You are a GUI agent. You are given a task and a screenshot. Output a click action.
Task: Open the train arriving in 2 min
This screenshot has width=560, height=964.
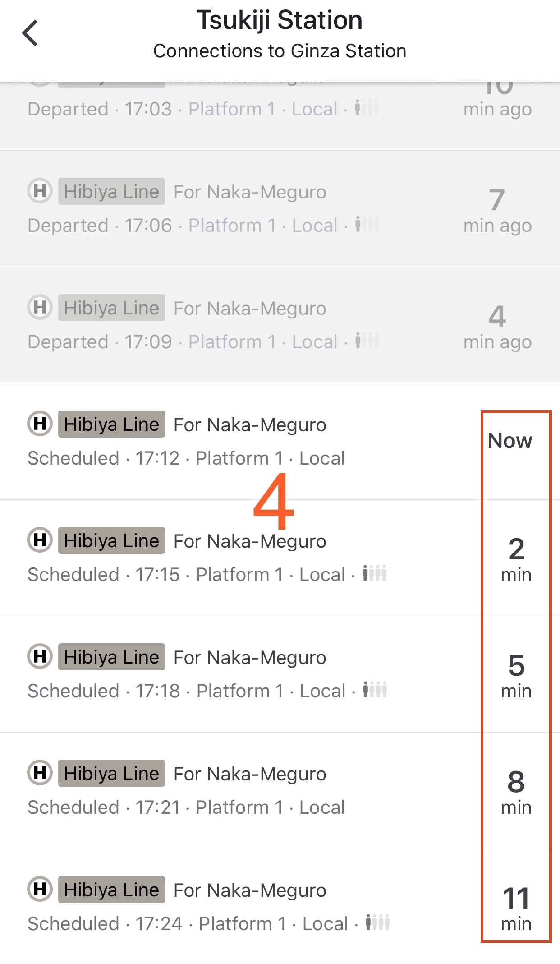[280, 558]
